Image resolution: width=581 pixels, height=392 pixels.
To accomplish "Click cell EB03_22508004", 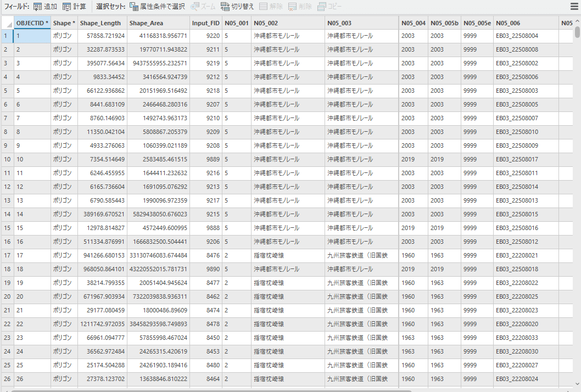I will coord(526,36).
